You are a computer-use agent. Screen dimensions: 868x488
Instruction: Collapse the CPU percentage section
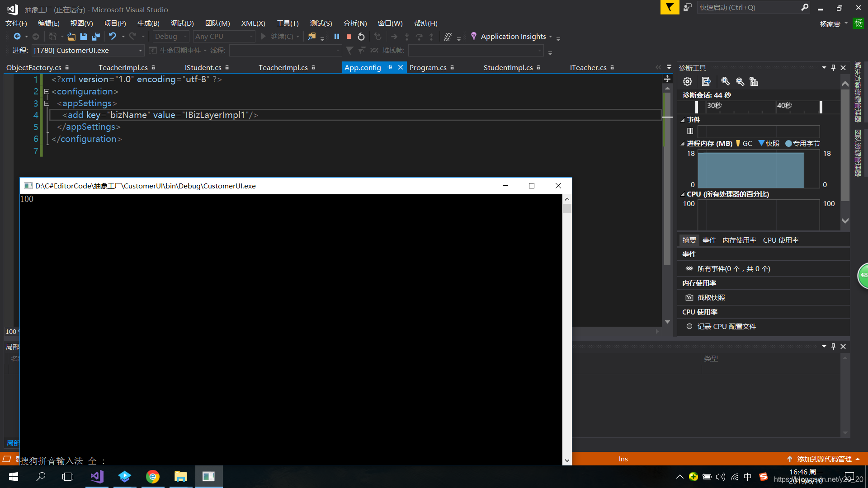[683, 194]
